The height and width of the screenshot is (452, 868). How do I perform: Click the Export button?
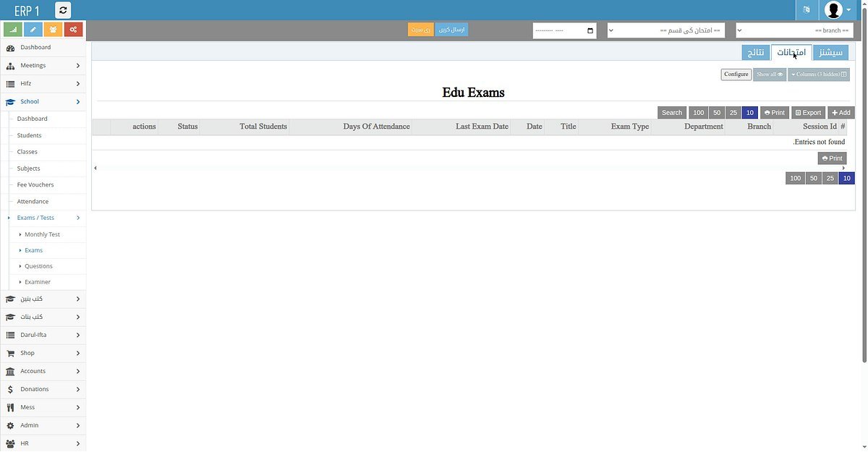[809, 113]
